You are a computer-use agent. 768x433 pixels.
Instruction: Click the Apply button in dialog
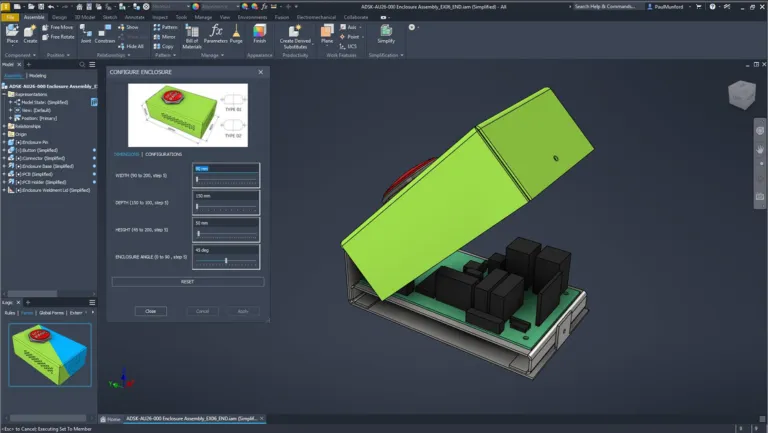pos(243,311)
